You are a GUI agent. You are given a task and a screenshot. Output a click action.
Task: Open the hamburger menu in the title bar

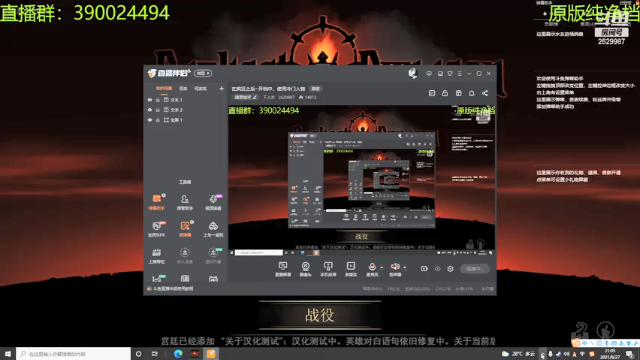click(460, 73)
